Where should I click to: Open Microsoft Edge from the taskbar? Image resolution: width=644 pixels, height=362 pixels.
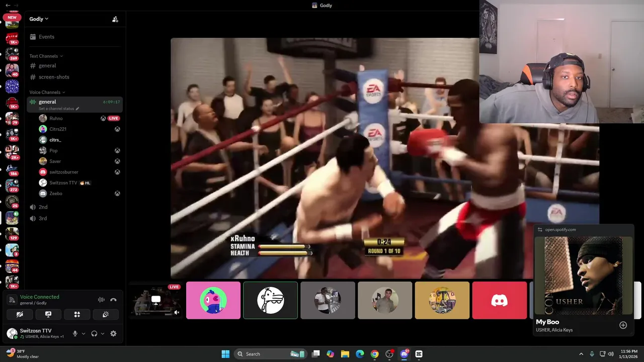coord(360,354)
